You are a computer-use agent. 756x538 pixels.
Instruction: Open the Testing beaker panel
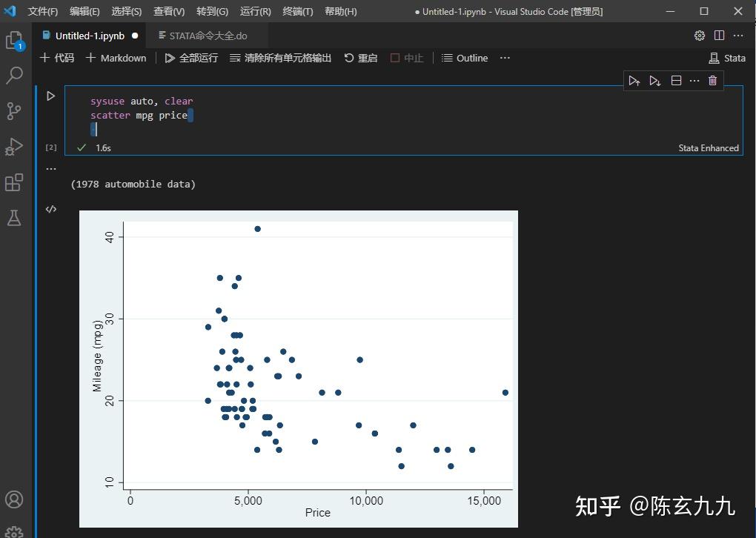pos(15,218)
